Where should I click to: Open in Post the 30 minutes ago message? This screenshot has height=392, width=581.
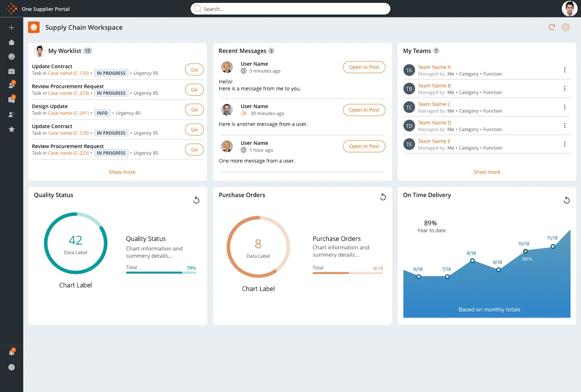(364, 110)
